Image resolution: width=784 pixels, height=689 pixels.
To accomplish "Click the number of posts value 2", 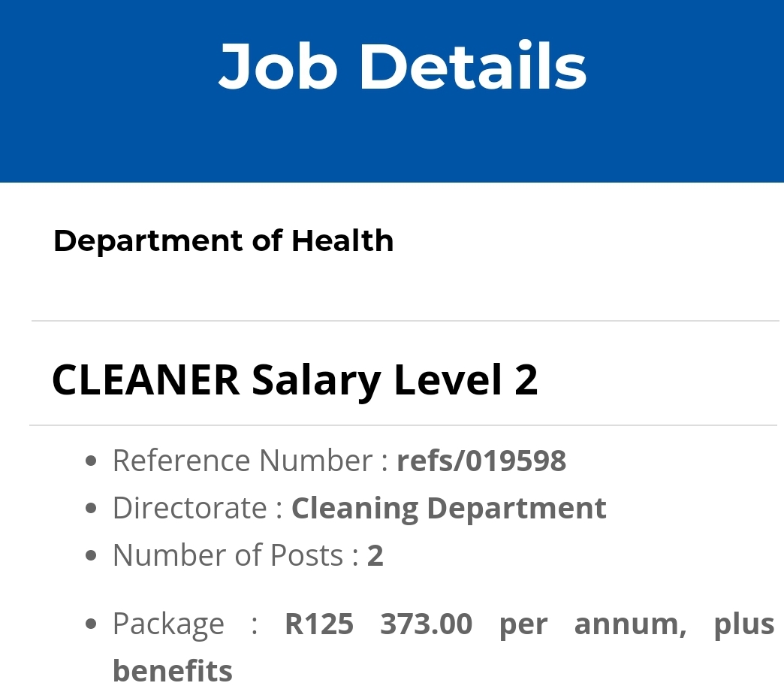I will click(x=375, y=556).
